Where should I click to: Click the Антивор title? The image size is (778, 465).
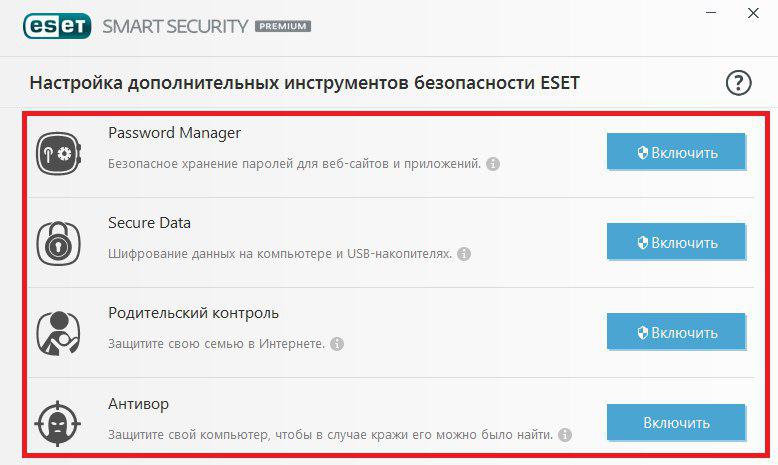pyautogui.click(x=138, y=404)
